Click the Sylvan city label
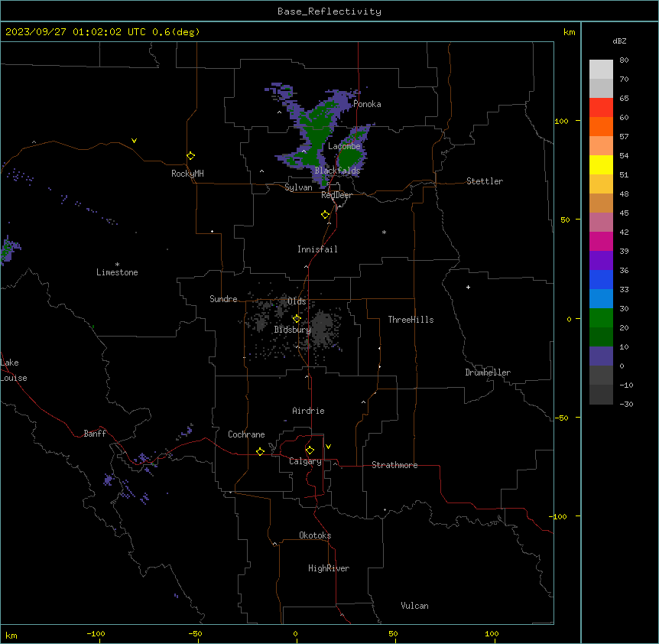 (298, 187)
